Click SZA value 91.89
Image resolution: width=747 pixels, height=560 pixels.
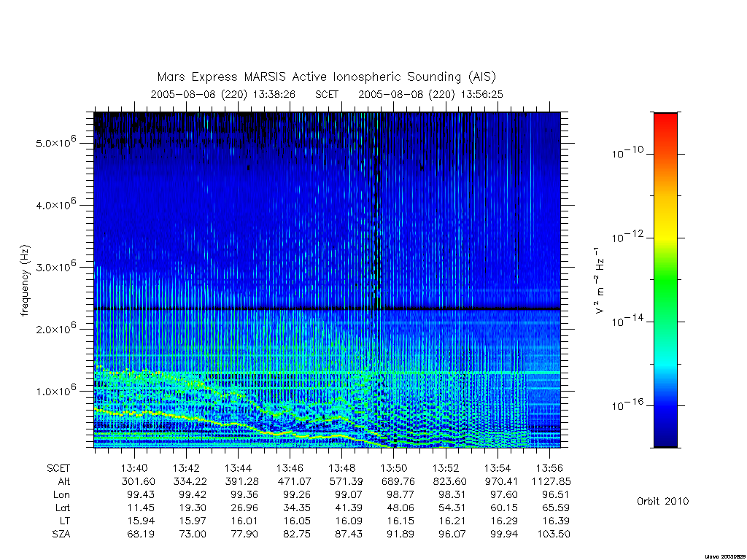[400, 534]
